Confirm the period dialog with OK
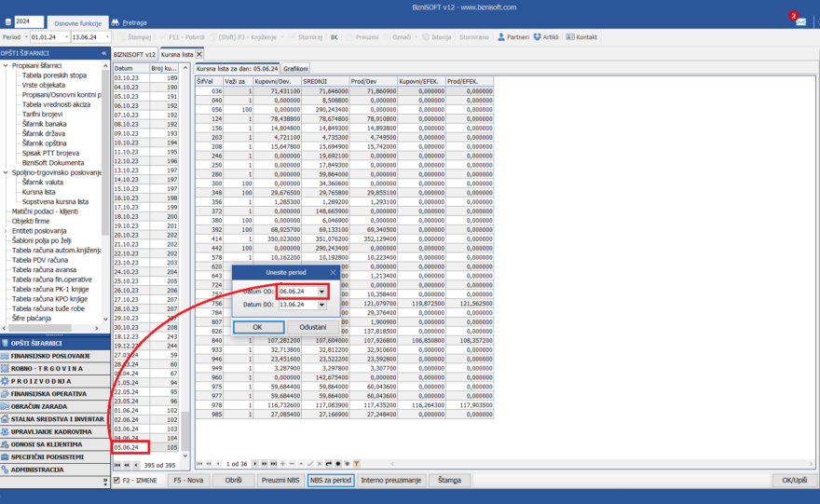This screenshot has width=820, height=504. 257,327
